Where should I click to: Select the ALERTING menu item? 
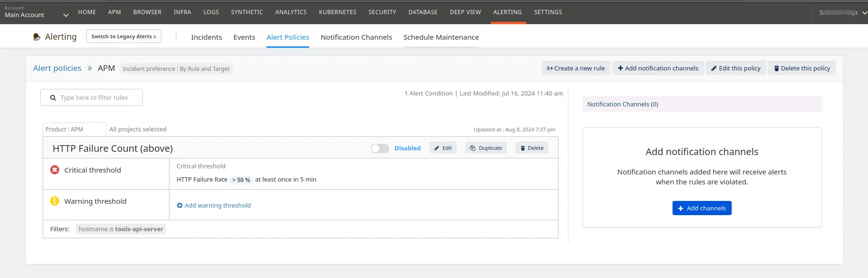click(507, 12)
